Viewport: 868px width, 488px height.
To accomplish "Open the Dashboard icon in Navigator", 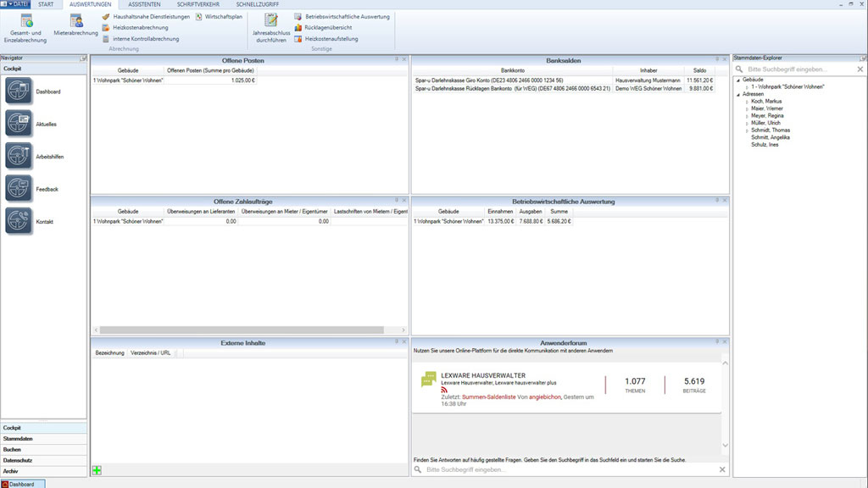I will (x=19, y=91).
